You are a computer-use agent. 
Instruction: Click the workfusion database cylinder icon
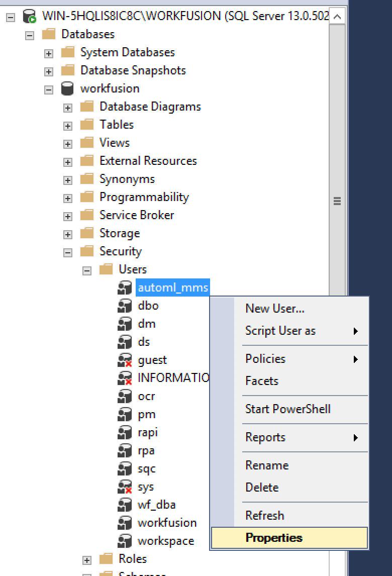68,88
